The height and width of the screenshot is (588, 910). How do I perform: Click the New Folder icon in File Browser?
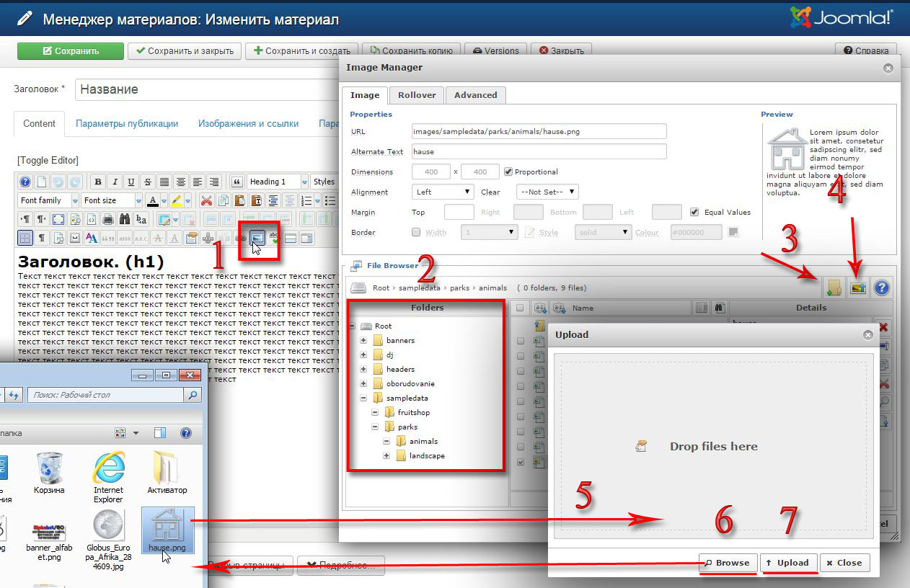pos(834,288)
